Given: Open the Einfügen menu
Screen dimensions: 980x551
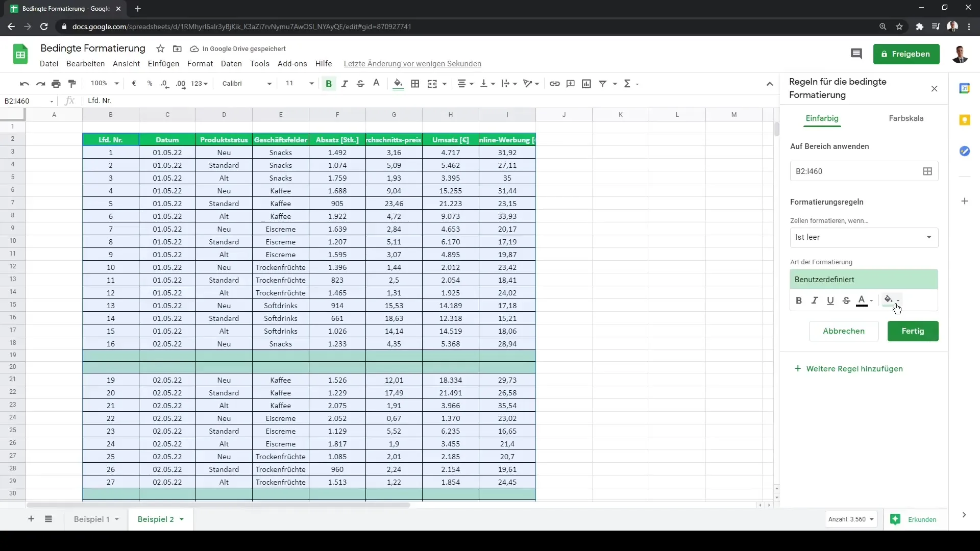Looking at the screenshot, I should click(163, 64).
